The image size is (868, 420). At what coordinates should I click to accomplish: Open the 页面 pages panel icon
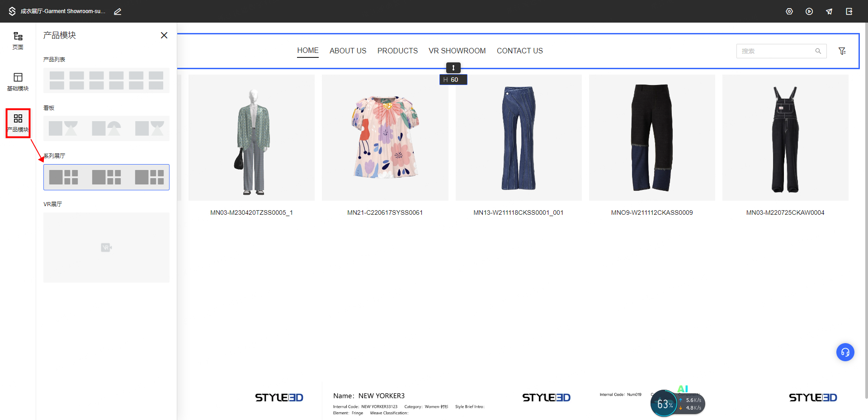tap(18, 41)
